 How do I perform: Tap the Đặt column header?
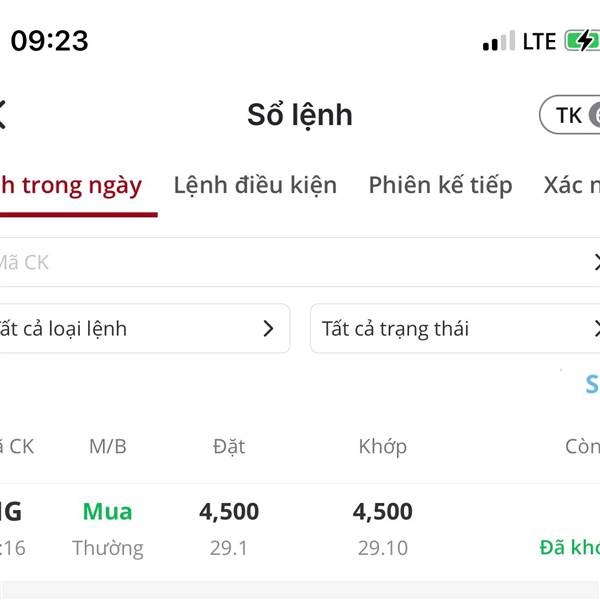pos(229,446)
